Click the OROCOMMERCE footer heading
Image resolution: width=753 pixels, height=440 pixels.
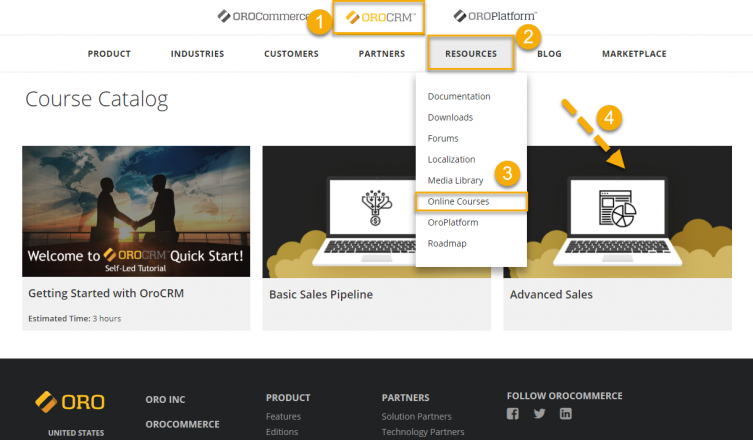[182, 425]
